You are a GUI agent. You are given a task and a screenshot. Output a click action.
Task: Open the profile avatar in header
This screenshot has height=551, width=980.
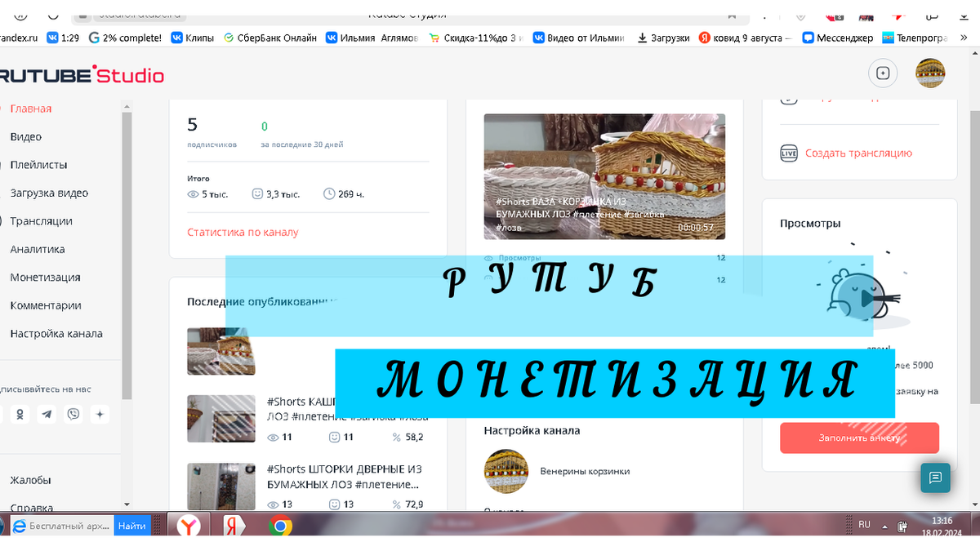pos(930,73)
